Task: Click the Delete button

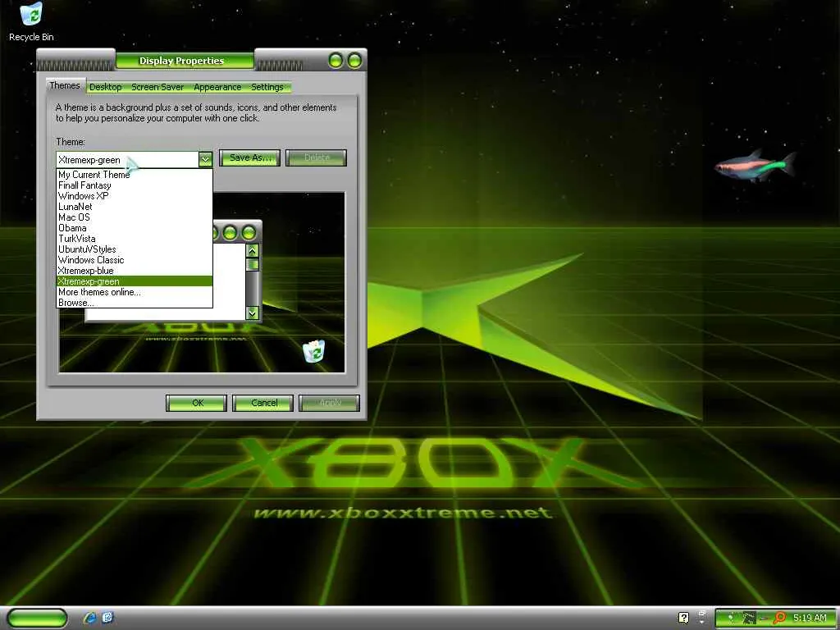Action: (316, 157)
